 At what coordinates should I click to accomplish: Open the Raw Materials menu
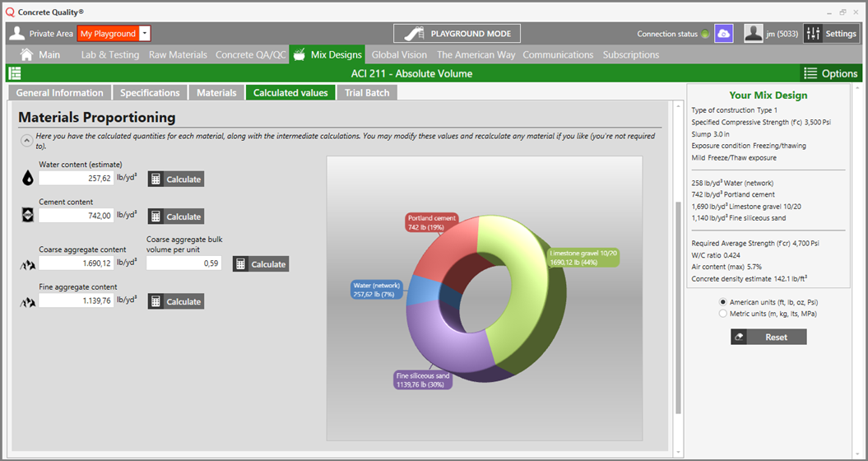(x=178, y=54)
